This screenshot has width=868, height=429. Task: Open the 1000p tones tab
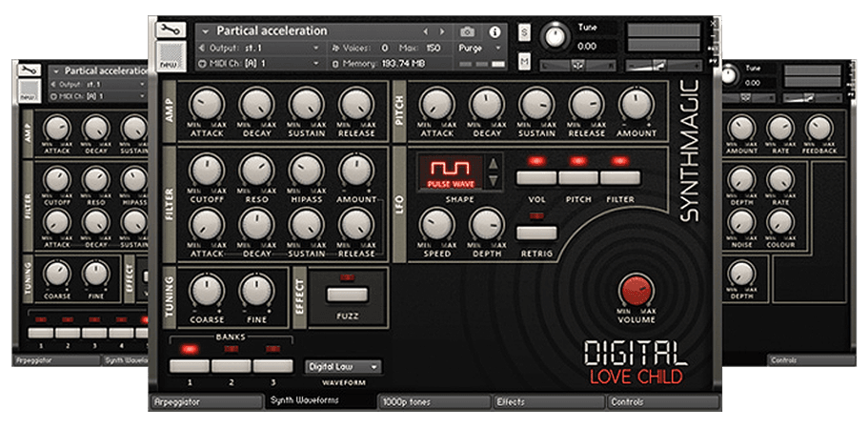click(x=435, y=402)
